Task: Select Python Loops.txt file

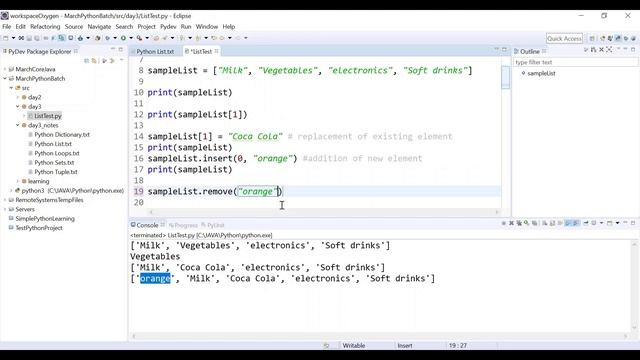Action: [57, 153]
